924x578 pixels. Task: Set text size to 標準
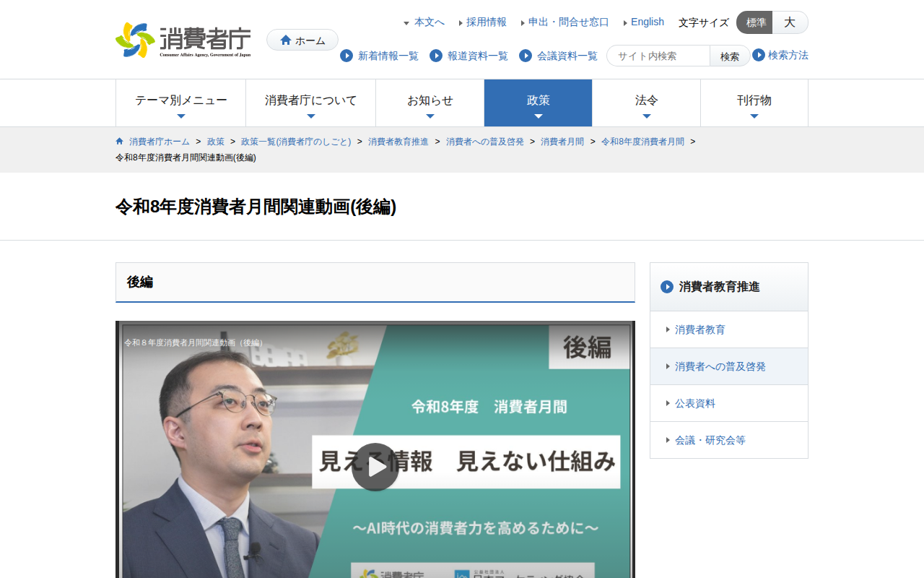755,22
